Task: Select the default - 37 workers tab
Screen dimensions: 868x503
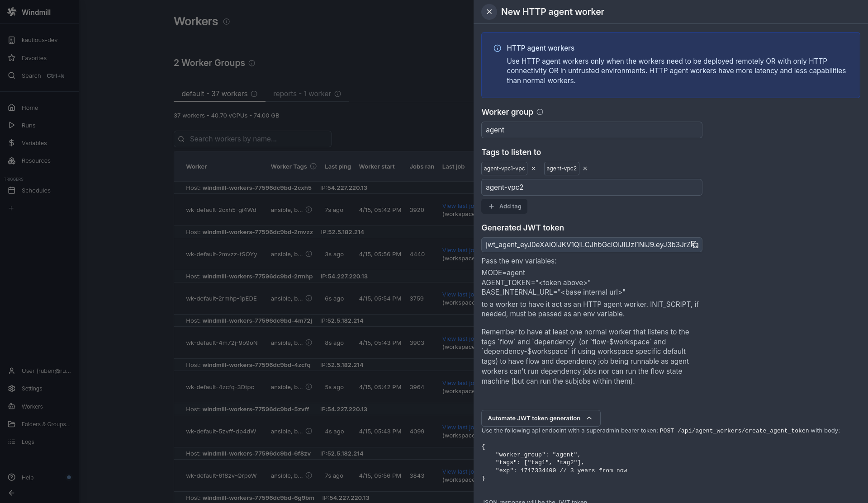Action: 214,94
